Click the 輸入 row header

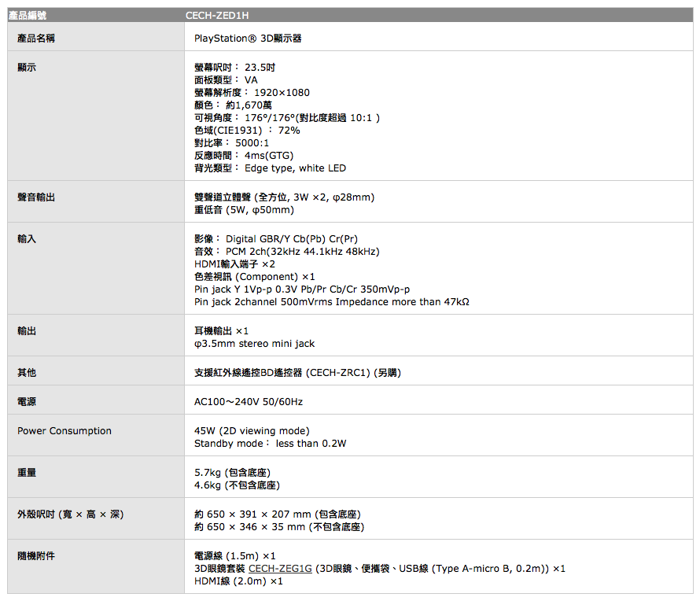click(x=27, y=238)
